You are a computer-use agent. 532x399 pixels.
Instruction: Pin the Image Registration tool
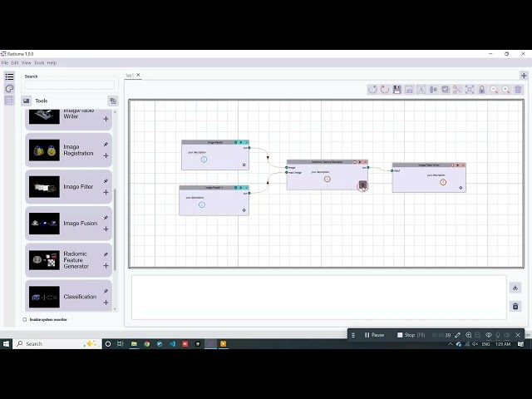(x=106, y=145)
